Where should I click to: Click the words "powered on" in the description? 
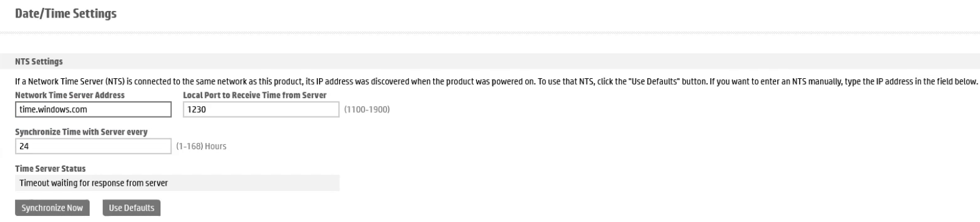[x=513, y=82]
